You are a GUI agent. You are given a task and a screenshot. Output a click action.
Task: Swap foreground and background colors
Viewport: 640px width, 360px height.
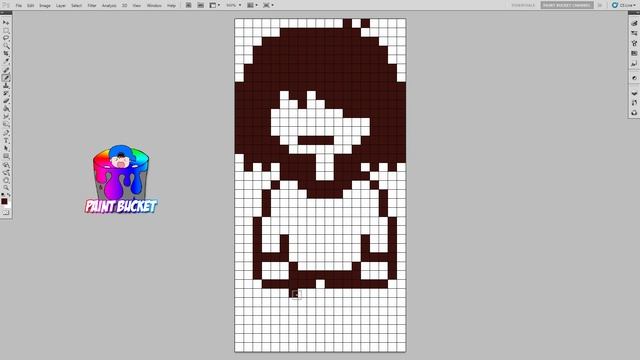point(9,195)
